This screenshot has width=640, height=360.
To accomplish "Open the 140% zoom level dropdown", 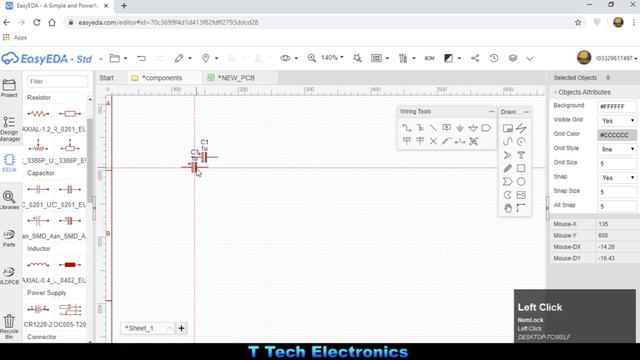I will click(x=332, y=58).
